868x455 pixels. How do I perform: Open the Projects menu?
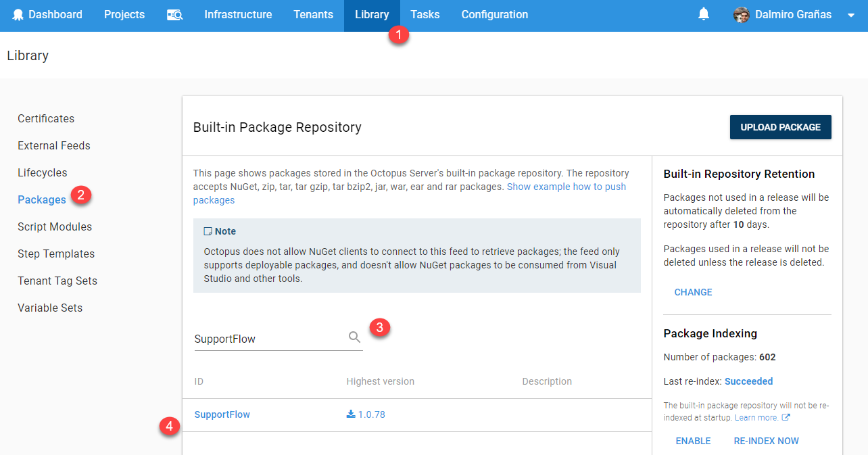coord(124,14)
